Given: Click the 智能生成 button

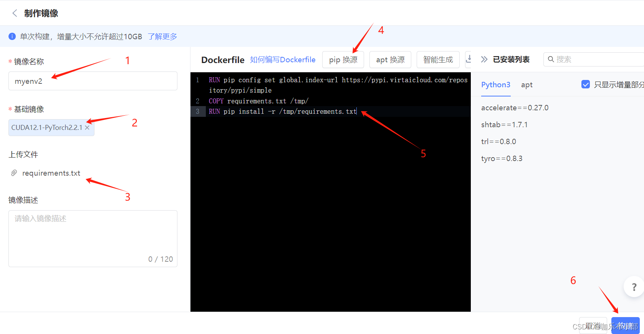Looking at the screenshot, I should tap(438, 60).
